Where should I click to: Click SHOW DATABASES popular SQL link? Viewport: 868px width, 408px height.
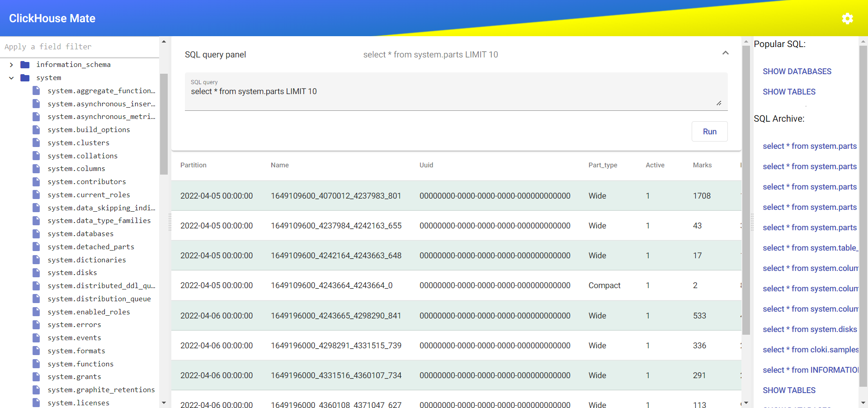pyautogui.click(x=797, y=71)
